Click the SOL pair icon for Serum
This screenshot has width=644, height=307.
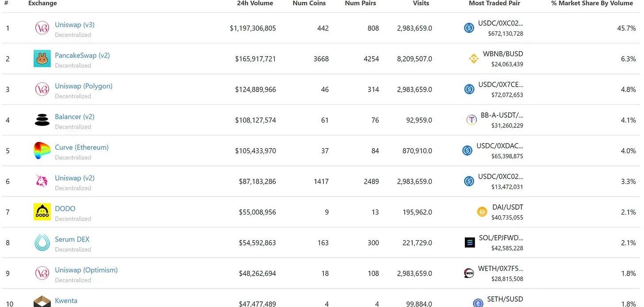pyautogui.click(x=470, y=242)
